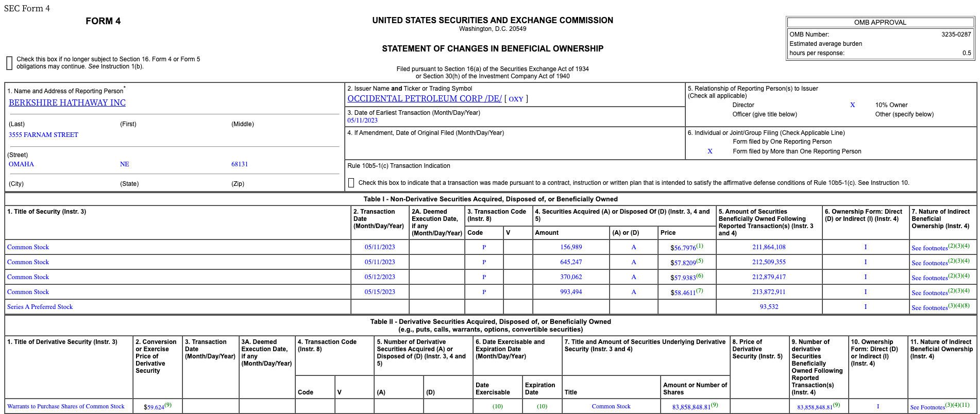Check the no longer subject to Section 16 box
The height and width of the screenshot is (414, 980).
[x=9, y=63]
